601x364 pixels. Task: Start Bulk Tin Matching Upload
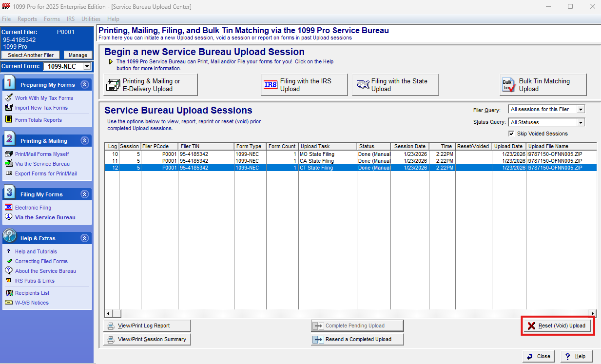pyautogui.click(x=543, y=85)
